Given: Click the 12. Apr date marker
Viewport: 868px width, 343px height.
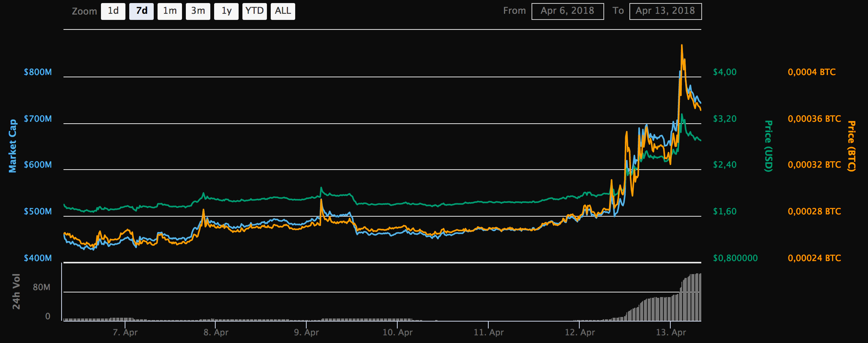Looking at the screenshot, I should pyautogui.click(x=580, y=332).
